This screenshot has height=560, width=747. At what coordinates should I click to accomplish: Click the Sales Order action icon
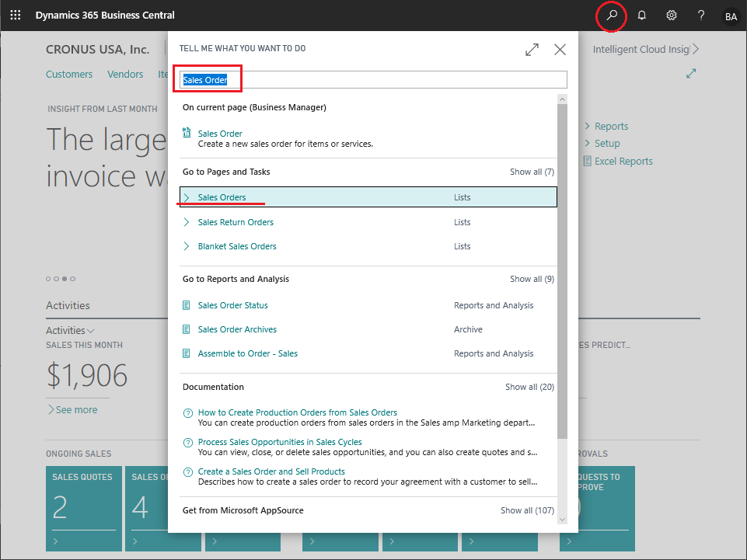[x=187, y=133]
